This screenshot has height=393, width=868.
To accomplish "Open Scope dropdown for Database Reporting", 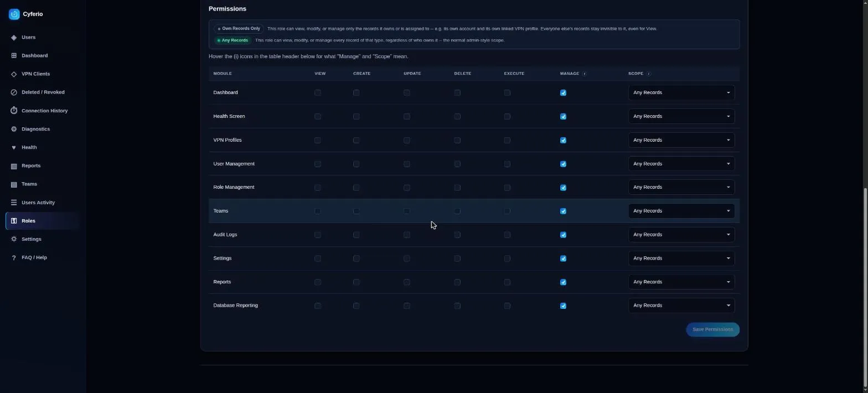I will click(681, 306).
